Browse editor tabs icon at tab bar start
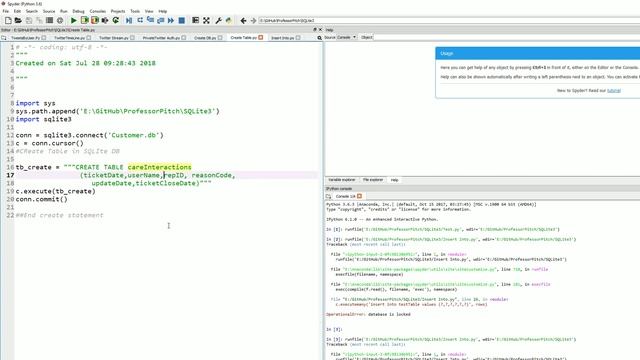This screenshot has height=360, width=640. [x=4, y=38]
